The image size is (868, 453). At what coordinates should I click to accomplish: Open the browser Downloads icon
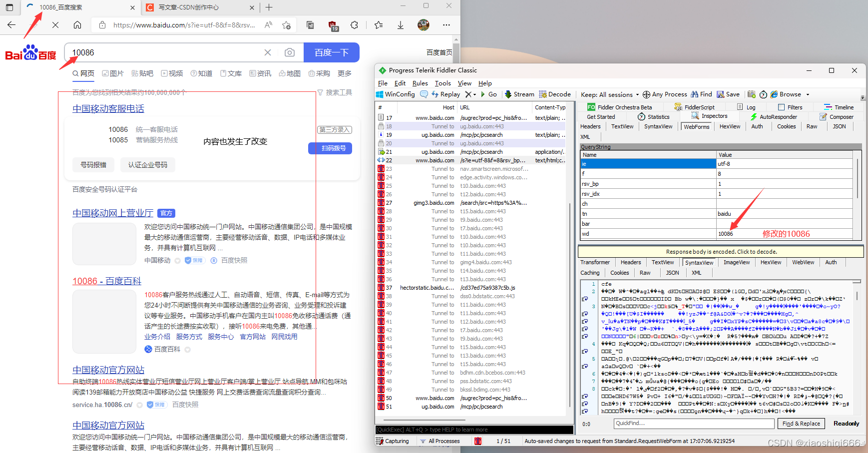pyautogui.click(x=401, y=25)
